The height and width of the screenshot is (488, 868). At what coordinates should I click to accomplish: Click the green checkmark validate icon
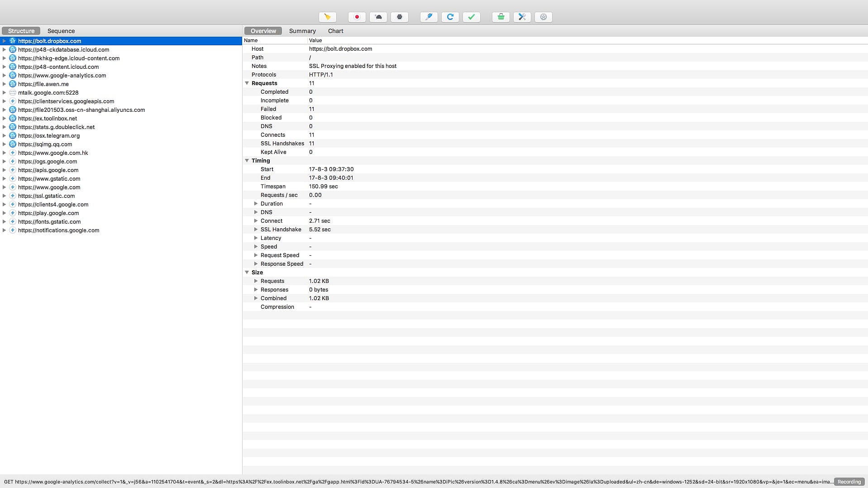(471, 17)
